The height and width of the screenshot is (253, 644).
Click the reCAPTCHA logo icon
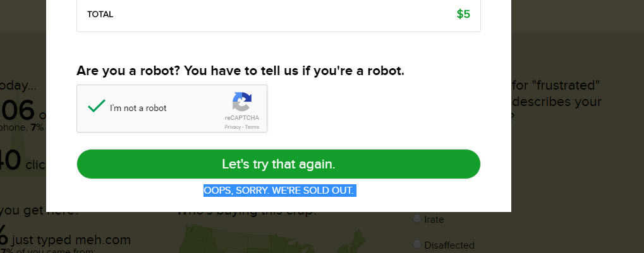(x=241, y=102)
